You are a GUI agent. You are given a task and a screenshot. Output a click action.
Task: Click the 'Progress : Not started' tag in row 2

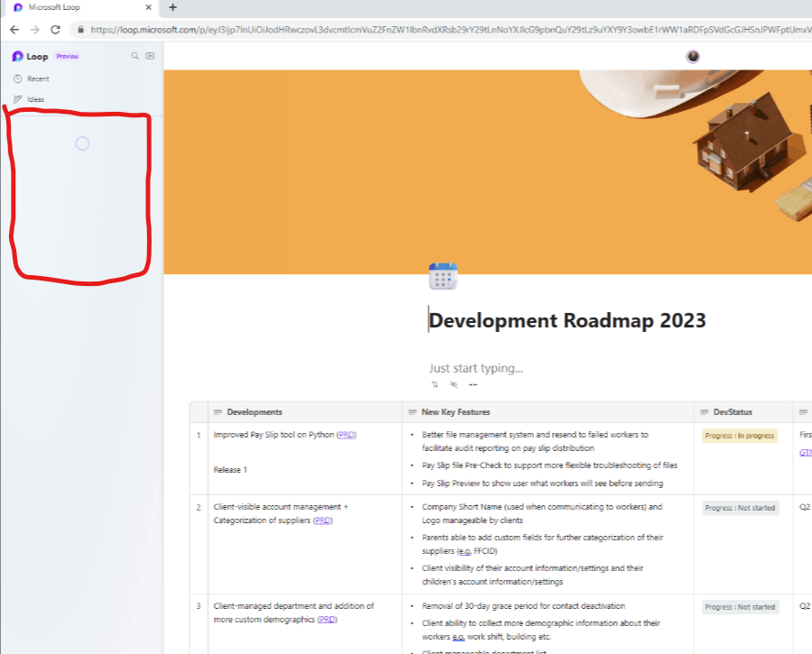[740, 508]
